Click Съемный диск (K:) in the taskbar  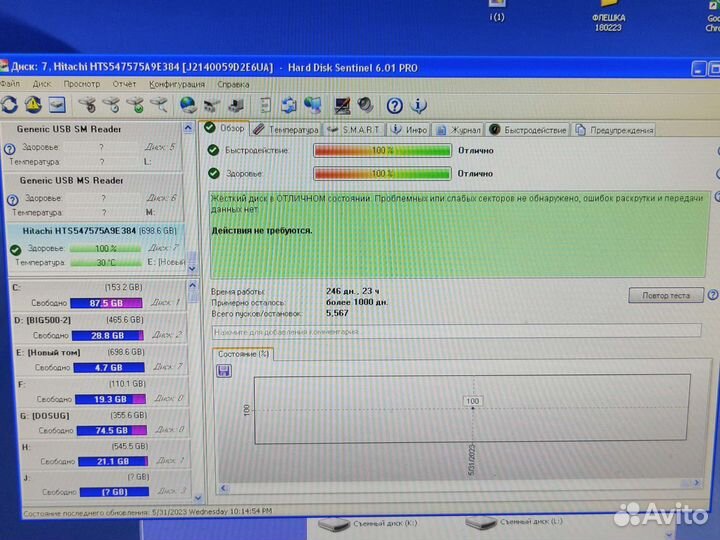coord(368,524)
